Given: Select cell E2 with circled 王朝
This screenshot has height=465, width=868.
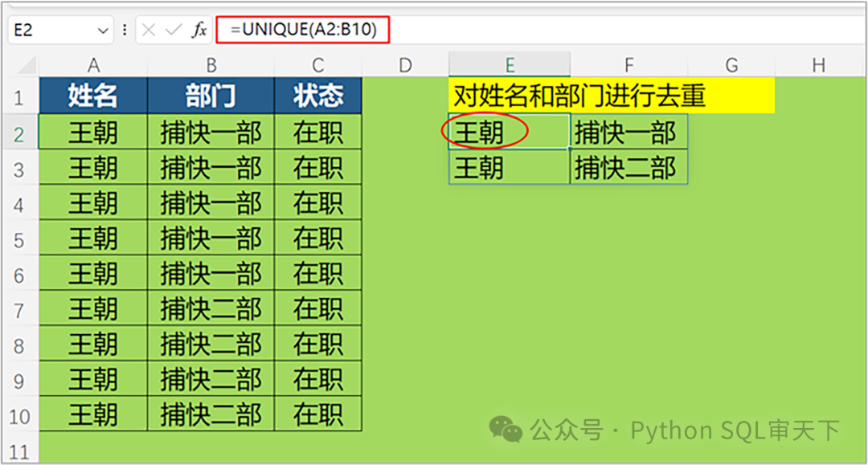Looking at the screenshot, I should click(x=510, y=133).
